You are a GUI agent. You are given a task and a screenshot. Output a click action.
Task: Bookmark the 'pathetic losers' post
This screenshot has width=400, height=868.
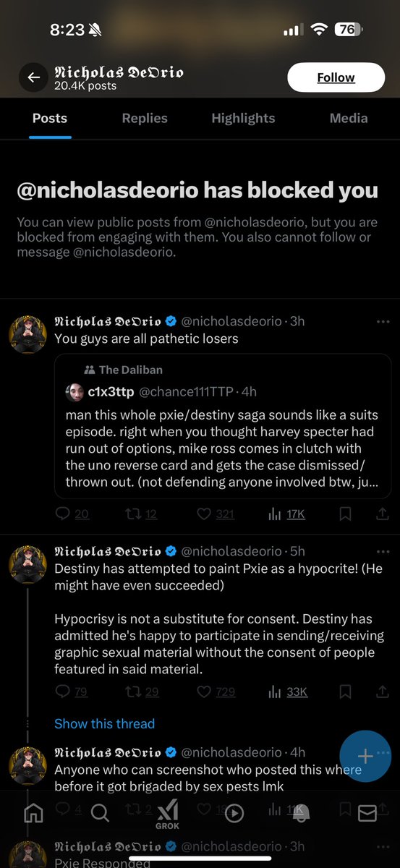point(346,514)
